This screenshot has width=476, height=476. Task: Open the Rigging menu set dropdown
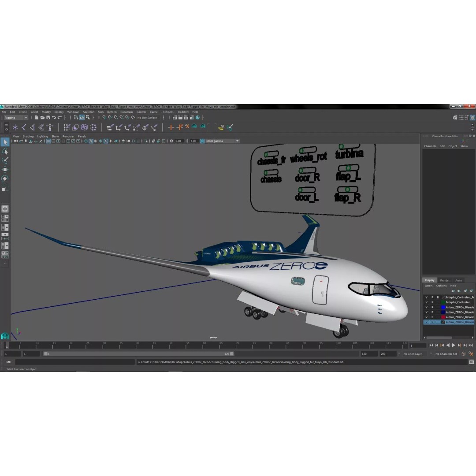[15, 118]
